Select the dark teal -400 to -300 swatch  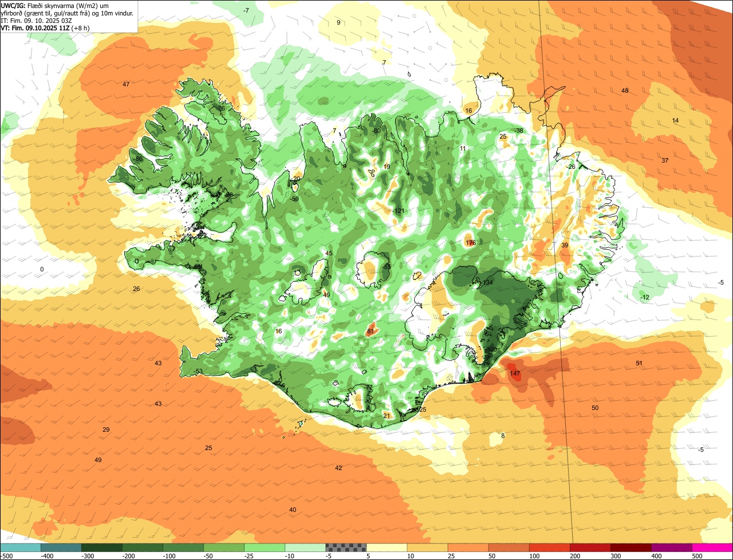tap(61, 548)
